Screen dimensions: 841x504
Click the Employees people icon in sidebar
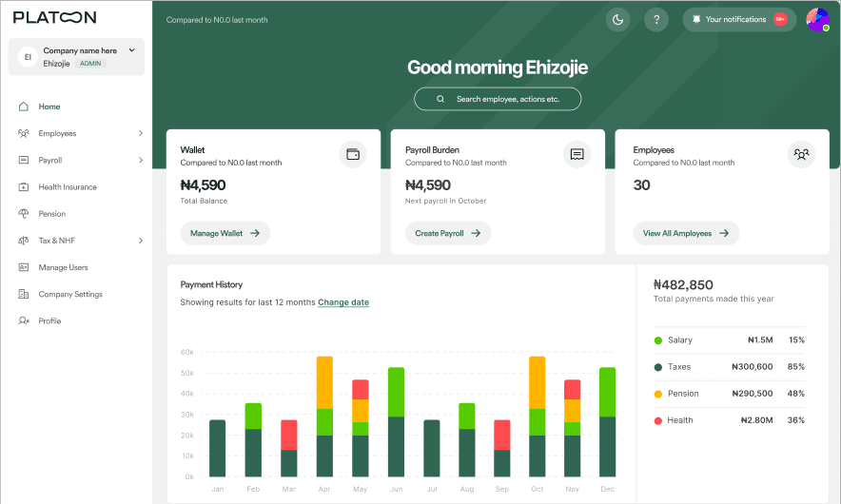24,133
